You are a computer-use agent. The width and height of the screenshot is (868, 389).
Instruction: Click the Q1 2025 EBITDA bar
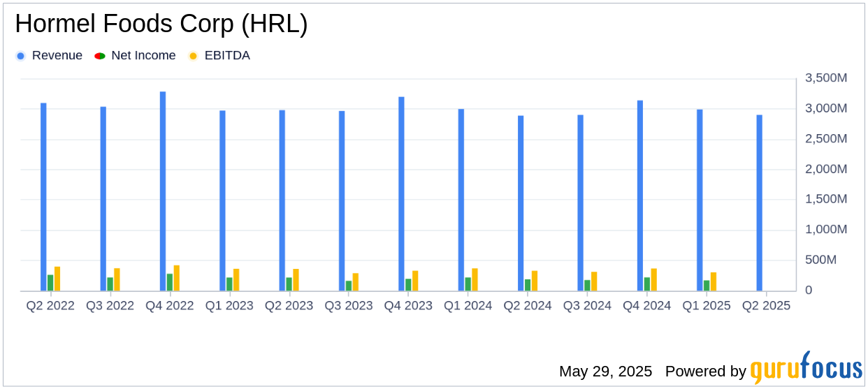click(714, 281)
